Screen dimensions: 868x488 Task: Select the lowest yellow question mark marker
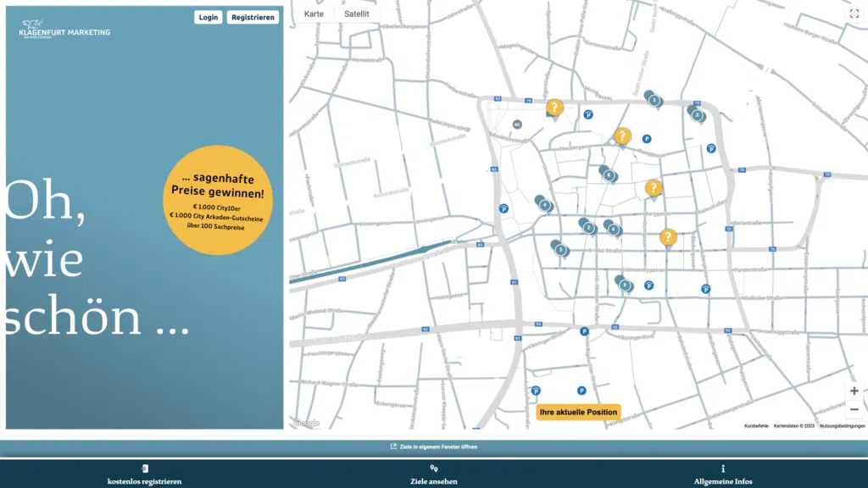[x=668, y=237]
